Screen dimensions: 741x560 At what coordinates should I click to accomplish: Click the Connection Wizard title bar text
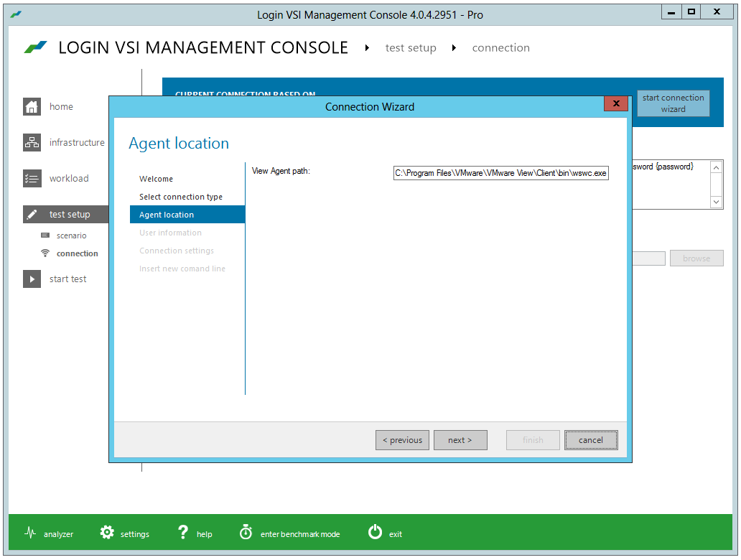tap(370, 107)
